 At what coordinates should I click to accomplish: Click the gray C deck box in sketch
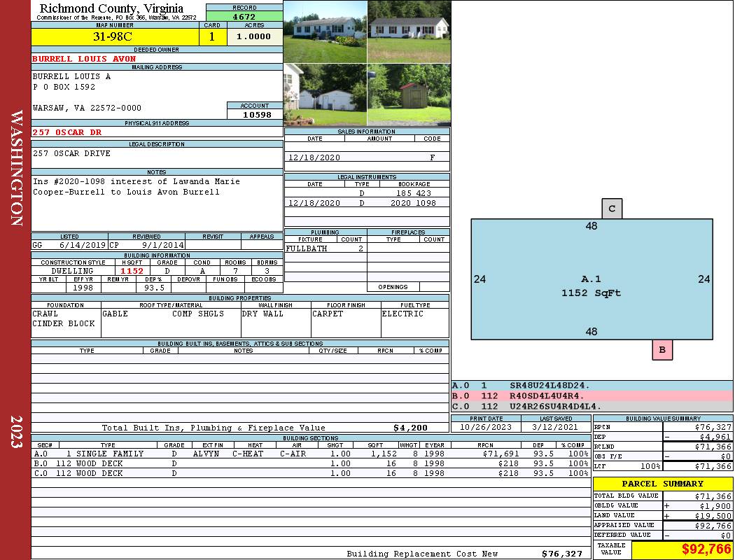click(x=612, y=209)
